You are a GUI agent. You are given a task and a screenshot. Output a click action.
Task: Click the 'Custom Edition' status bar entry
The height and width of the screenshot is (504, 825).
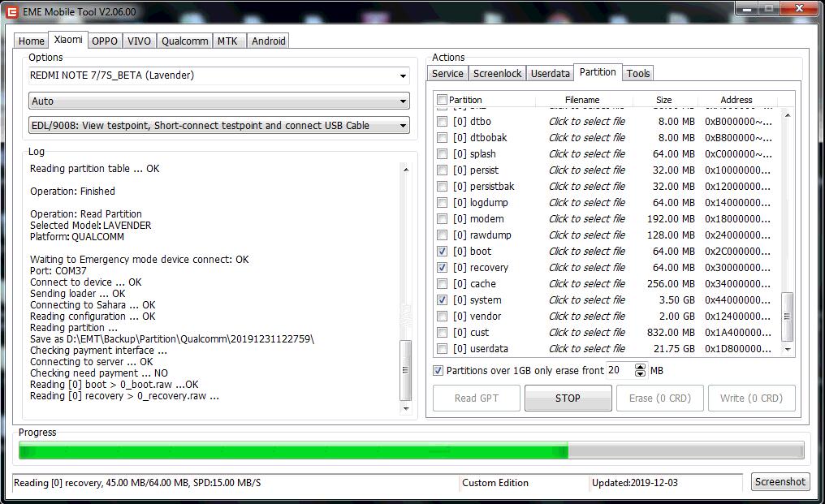click(x=495, y=483)
